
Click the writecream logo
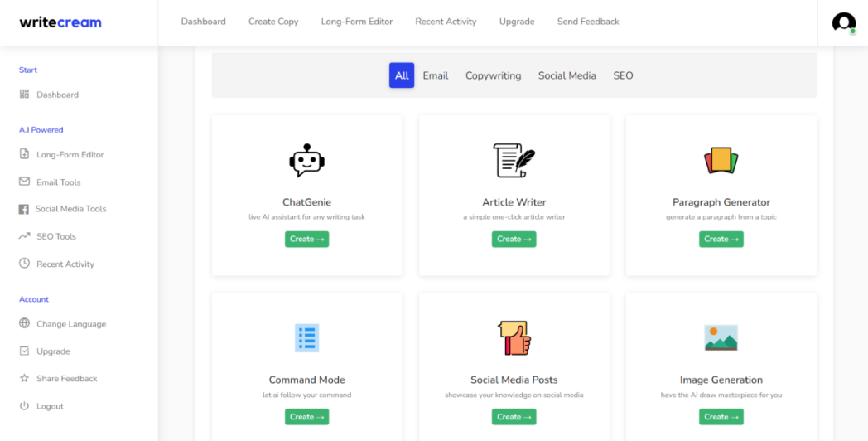[x=60, y=22]
